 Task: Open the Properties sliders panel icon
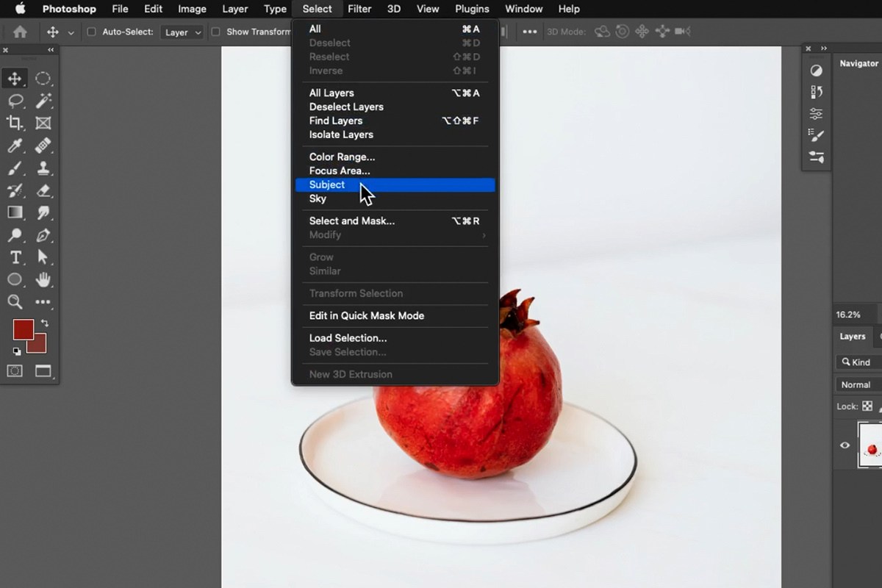(x=817, y=114)
